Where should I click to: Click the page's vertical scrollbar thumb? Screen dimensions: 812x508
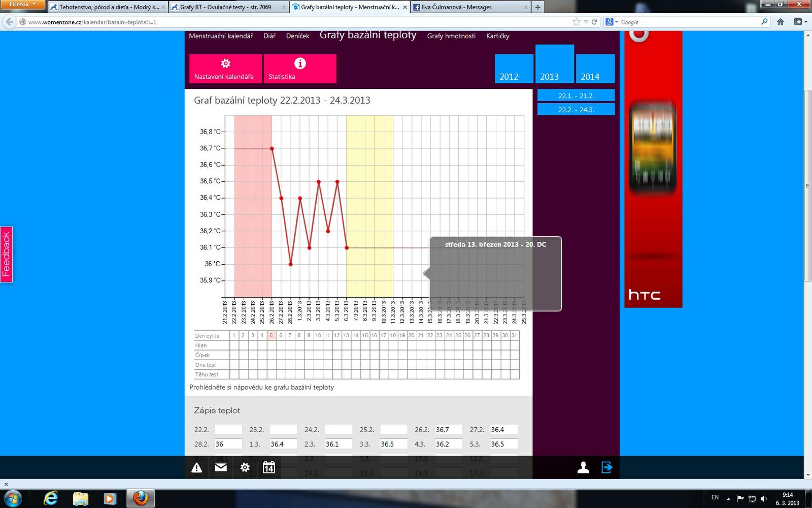pos(807,185)
